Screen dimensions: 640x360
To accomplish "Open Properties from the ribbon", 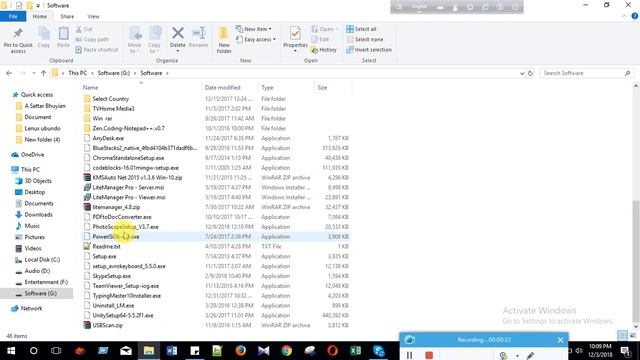I will [x=295, y=39].
